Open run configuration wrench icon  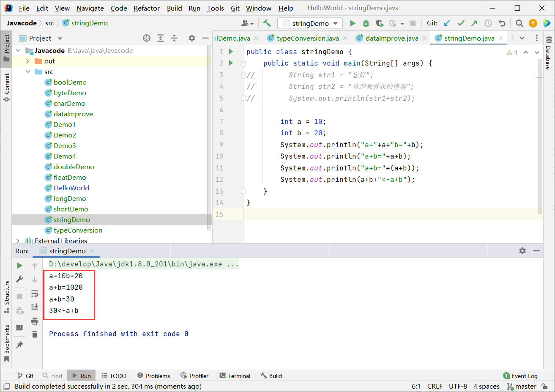tap(19, 279)
